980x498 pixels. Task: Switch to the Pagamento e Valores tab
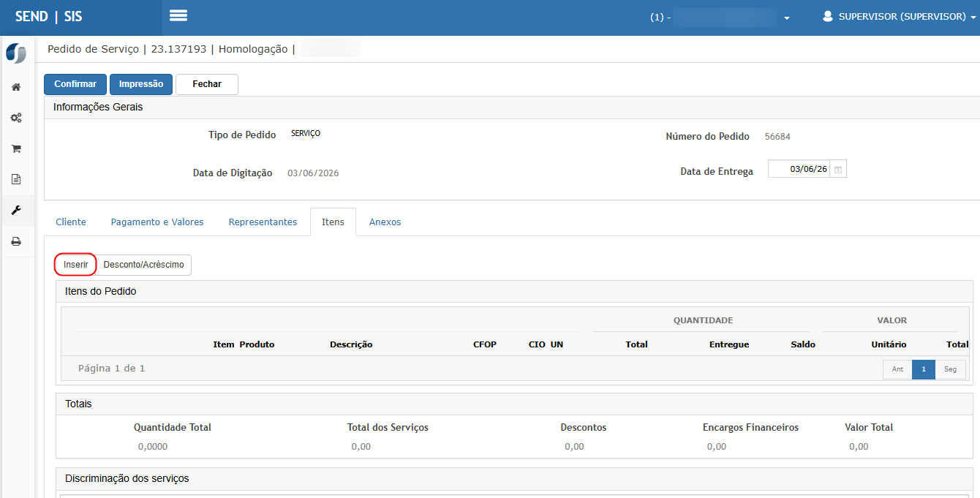[157, 222]
